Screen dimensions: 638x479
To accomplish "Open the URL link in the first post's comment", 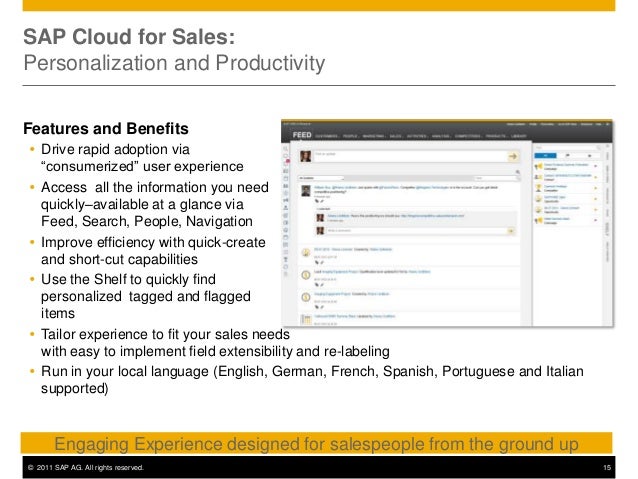I will click(432, 216).
